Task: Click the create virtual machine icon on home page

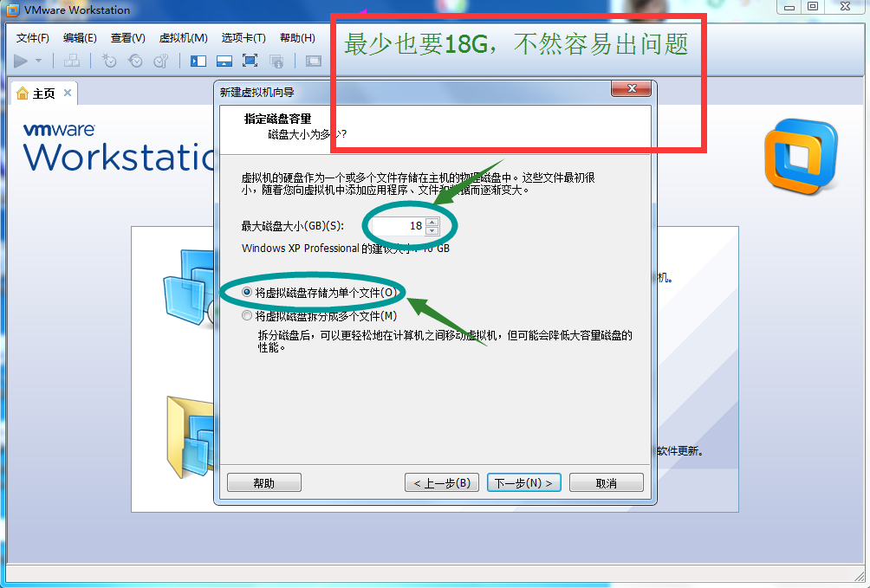Action: point(189,288)
